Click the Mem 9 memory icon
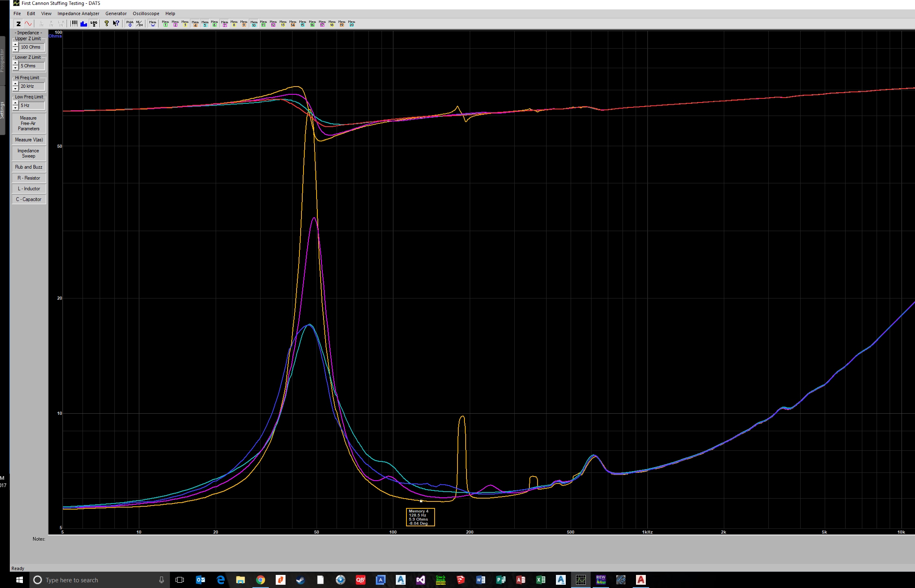This screenshot has width=915, height=588. (244, 24)
